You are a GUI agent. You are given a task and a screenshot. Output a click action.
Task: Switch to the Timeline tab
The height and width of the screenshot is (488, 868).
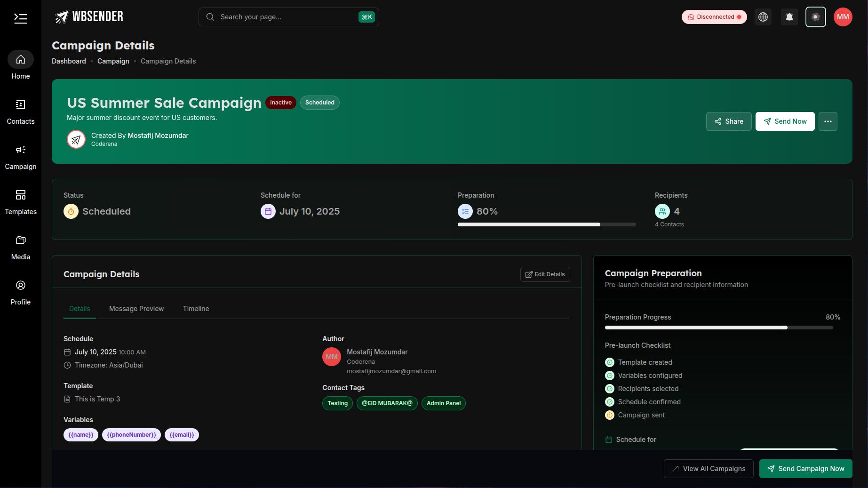point(196,309)
